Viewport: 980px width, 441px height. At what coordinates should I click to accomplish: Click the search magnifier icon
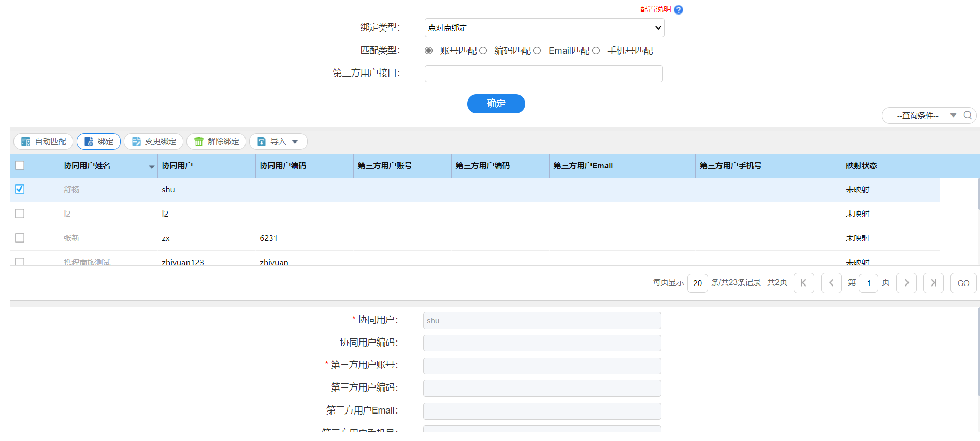pos(967,116)
